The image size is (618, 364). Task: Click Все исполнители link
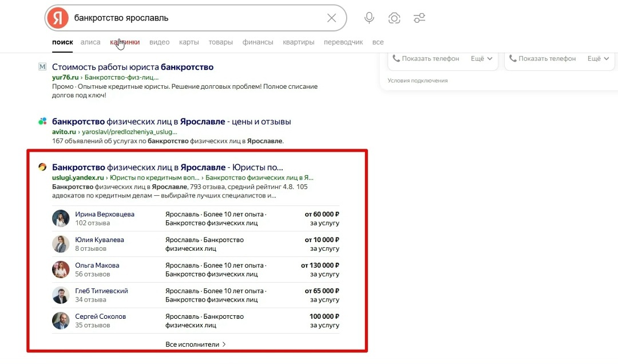point(192,345)
